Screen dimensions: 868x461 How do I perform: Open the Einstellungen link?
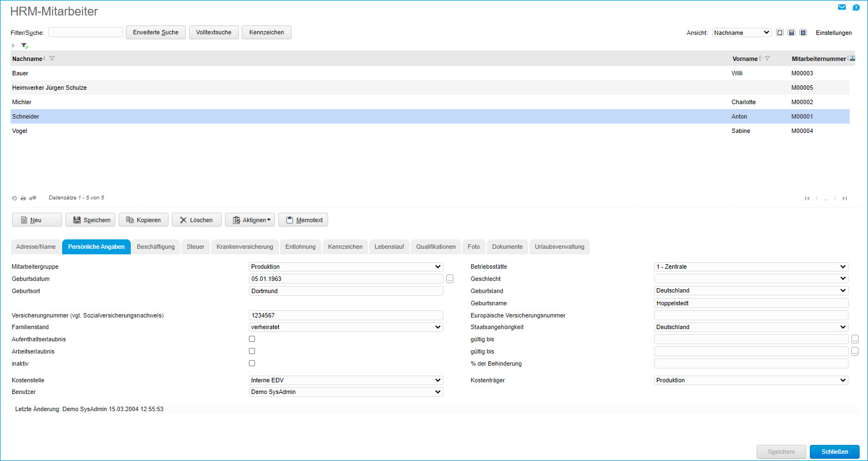[x=834, y=33]
